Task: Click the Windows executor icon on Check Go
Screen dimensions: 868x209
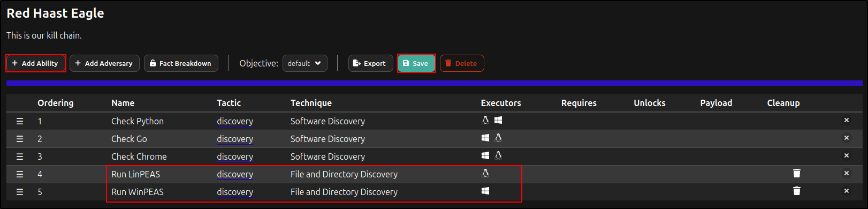Action: (485, 138)
